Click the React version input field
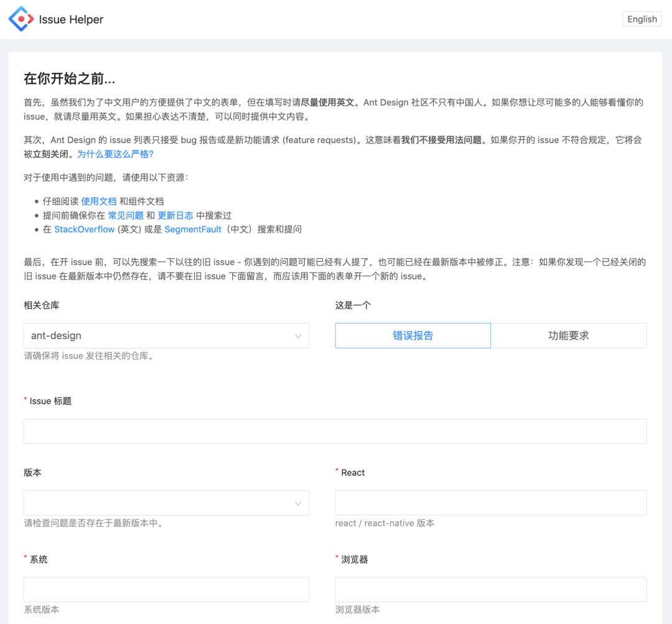672x624 pixels. (x=490, y=503)
